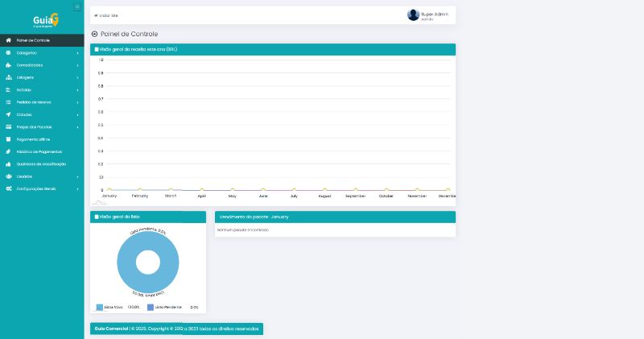Collapse the sidebar with the hamburger icon
This screenshot has height=339, width=644.
point(77,6)
